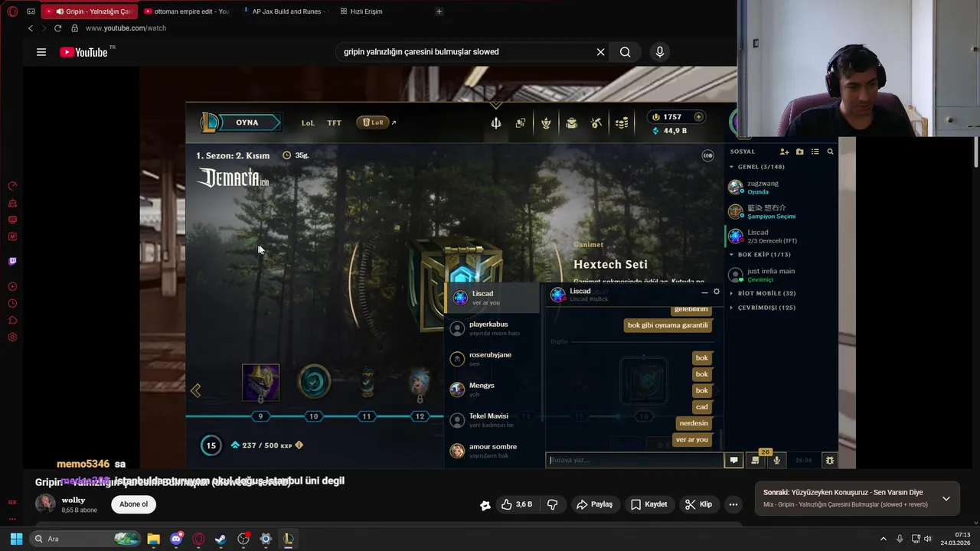Run the YouTube search magnifier
The height and width of the screenshot is (551, 980).
(x=626, y=52)
